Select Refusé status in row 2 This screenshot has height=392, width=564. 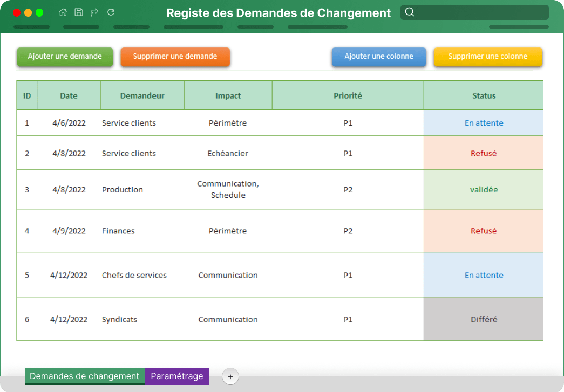[484, 153]
